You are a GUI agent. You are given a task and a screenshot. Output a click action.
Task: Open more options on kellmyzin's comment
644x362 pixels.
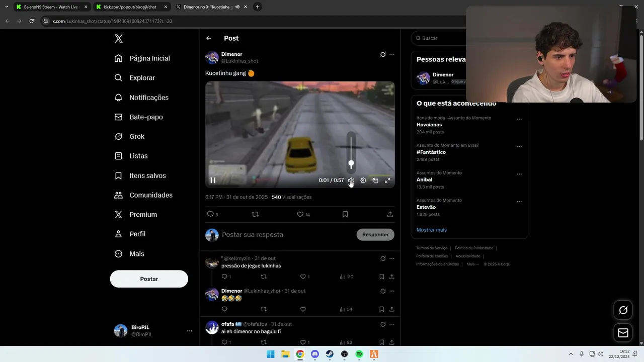pos(392,258)
